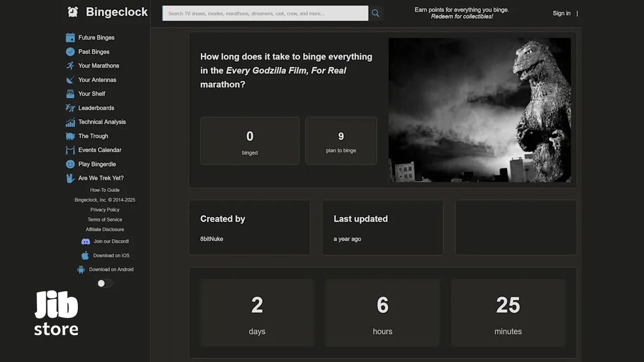Open Your Marathons runner icon
The image size is (644, 362).
[70, 66]
